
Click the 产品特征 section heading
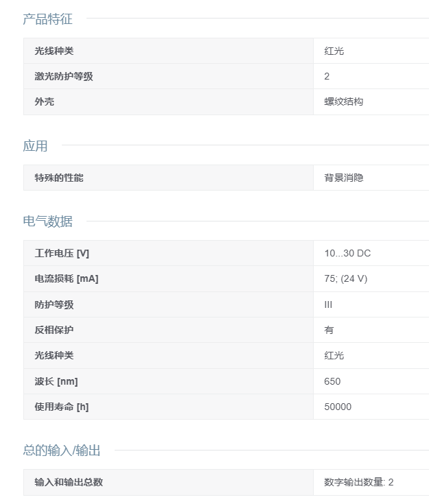47,19
